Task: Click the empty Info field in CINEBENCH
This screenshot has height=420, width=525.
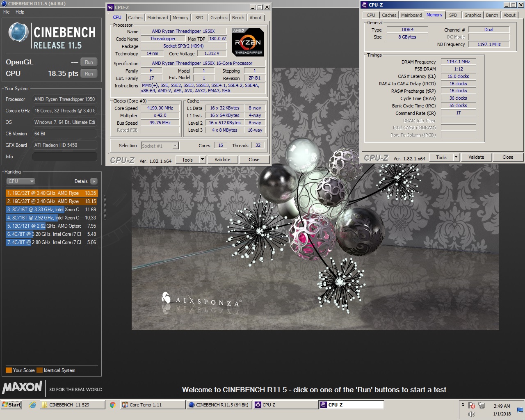Action: pos(64,157)
